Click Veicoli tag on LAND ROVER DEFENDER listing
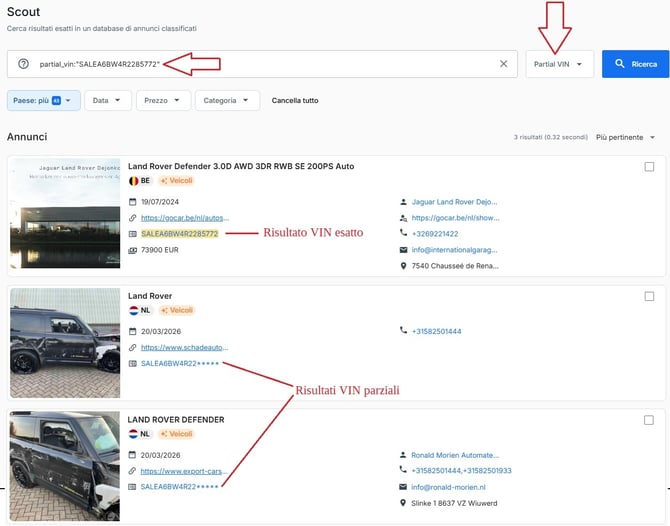Image resolution: width=670 pixels, height=526 pixels. [176, 434]
